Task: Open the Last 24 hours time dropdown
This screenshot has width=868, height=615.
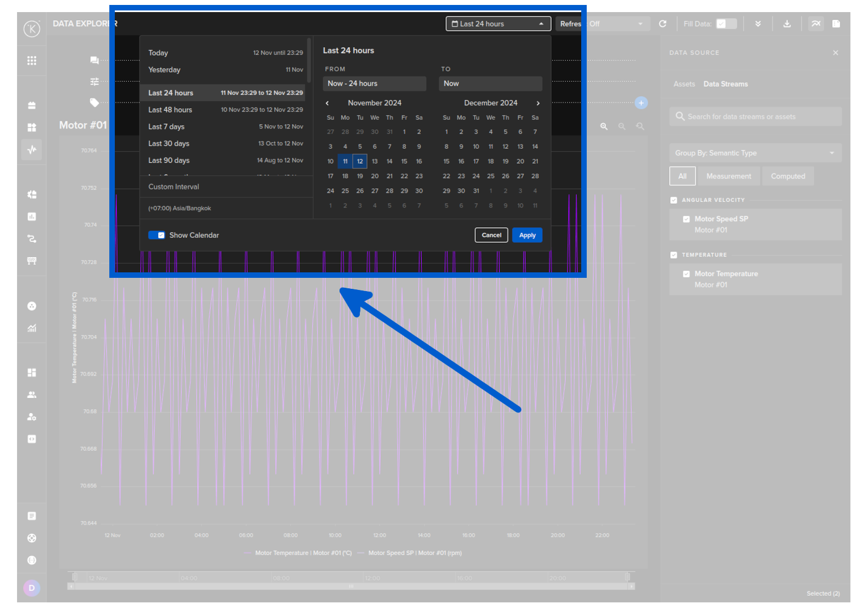Action: coord(498,24)
